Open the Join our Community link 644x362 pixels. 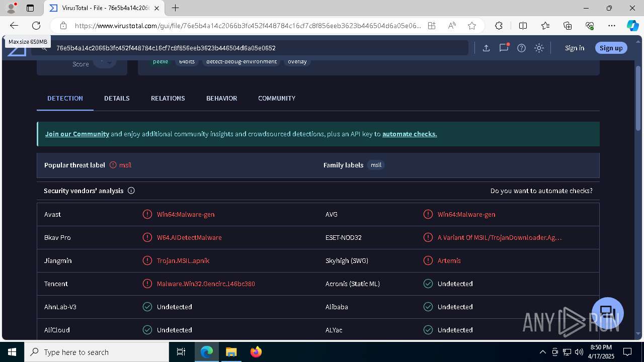[77, 134]
